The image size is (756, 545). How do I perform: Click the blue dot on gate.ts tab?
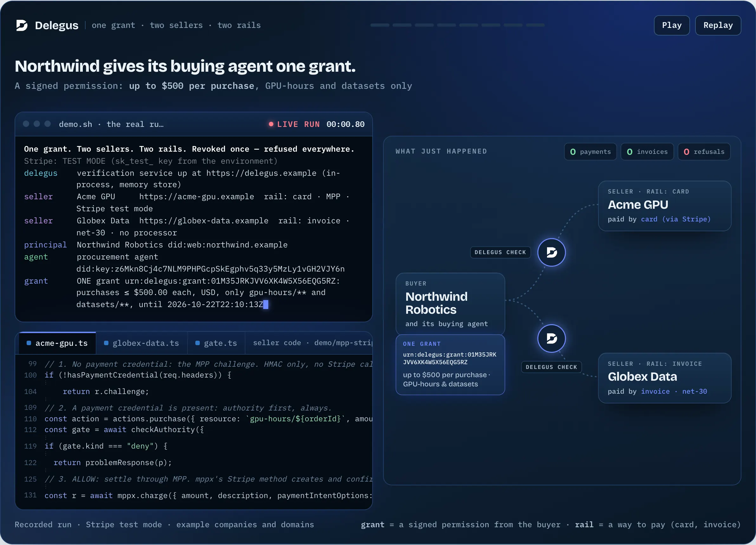coord(197,343)
